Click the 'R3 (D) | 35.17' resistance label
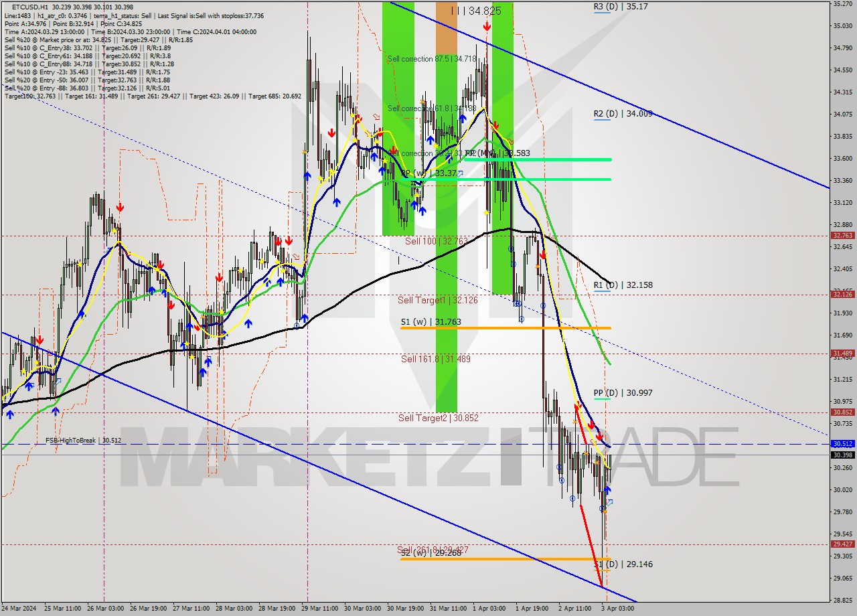 click(620, 6)
